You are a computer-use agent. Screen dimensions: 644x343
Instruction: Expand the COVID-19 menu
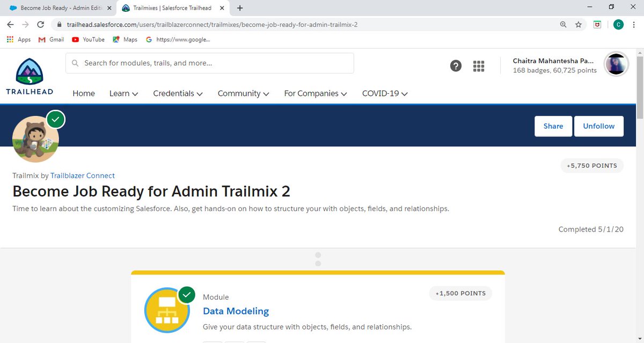[385, 93]
